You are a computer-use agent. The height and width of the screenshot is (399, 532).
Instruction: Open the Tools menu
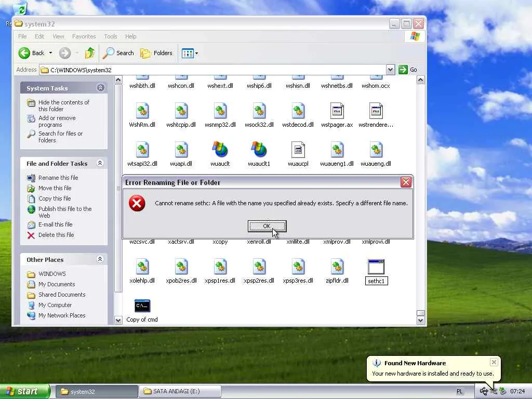tap(111, 36)
